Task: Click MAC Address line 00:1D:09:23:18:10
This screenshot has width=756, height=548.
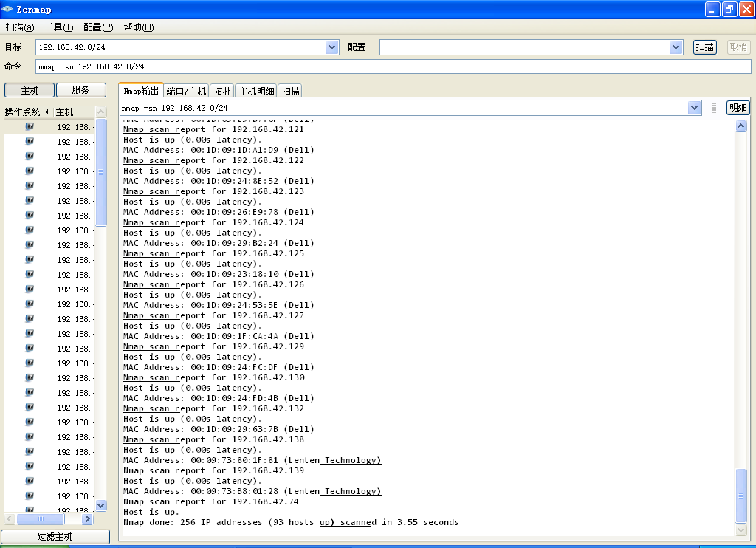Action: 219,274
